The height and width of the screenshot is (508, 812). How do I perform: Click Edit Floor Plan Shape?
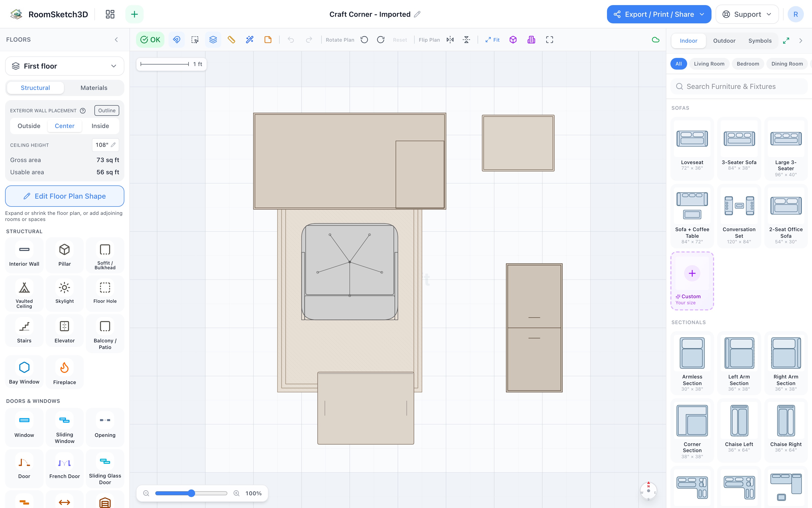[65, 196]
